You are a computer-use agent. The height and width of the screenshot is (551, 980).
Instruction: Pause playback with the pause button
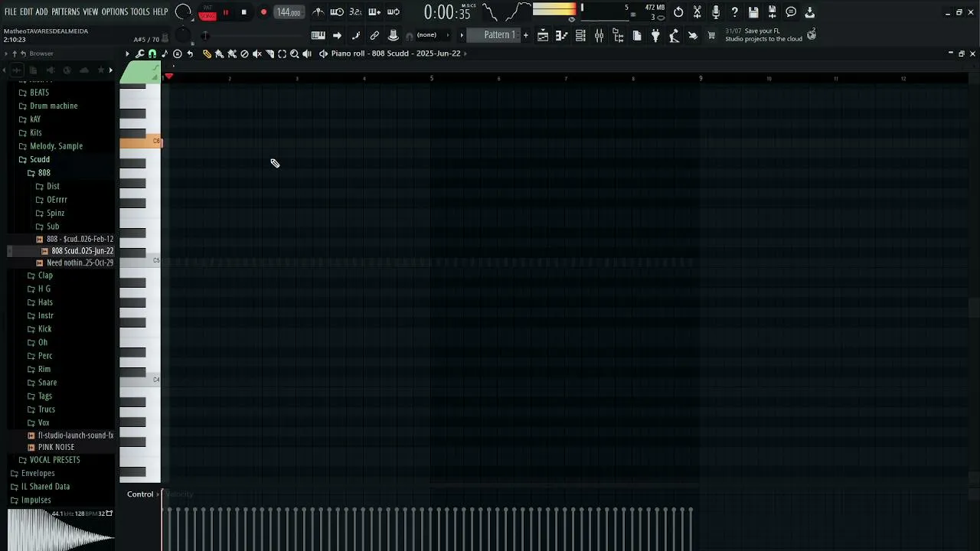[226, 12]
